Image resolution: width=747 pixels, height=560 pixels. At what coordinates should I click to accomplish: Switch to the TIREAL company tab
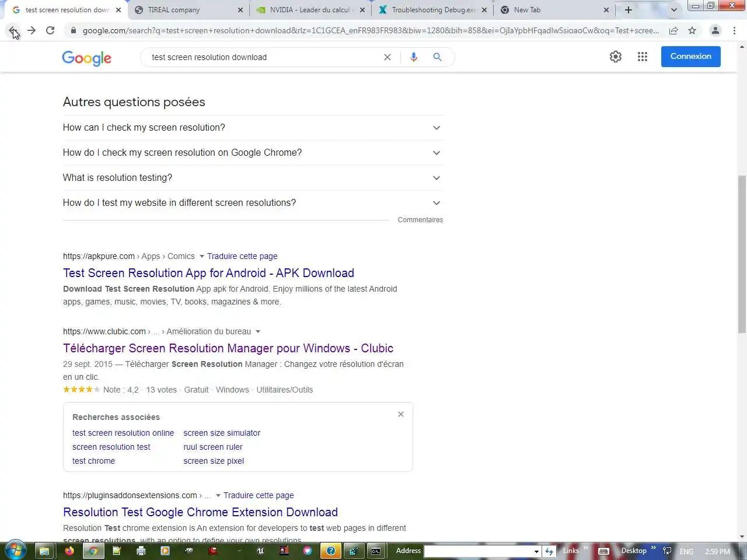(x=188, y=10)
